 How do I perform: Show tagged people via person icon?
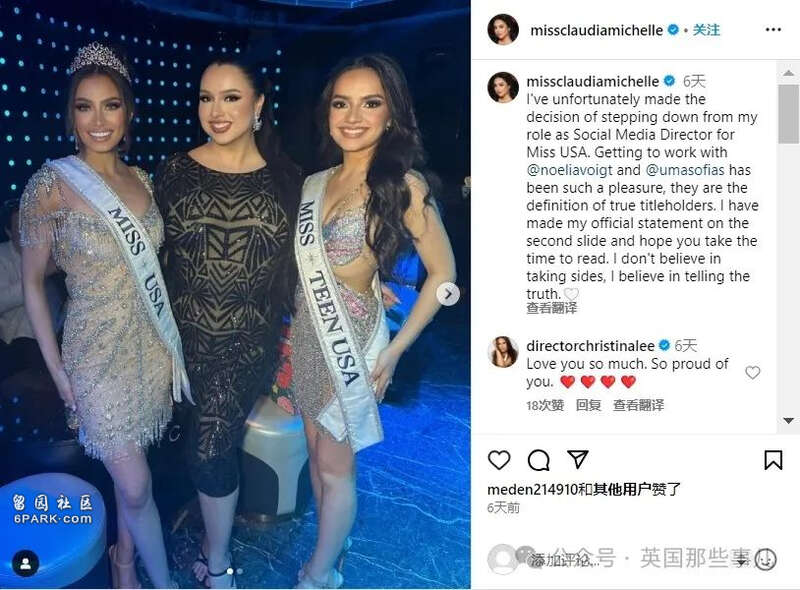26,563
